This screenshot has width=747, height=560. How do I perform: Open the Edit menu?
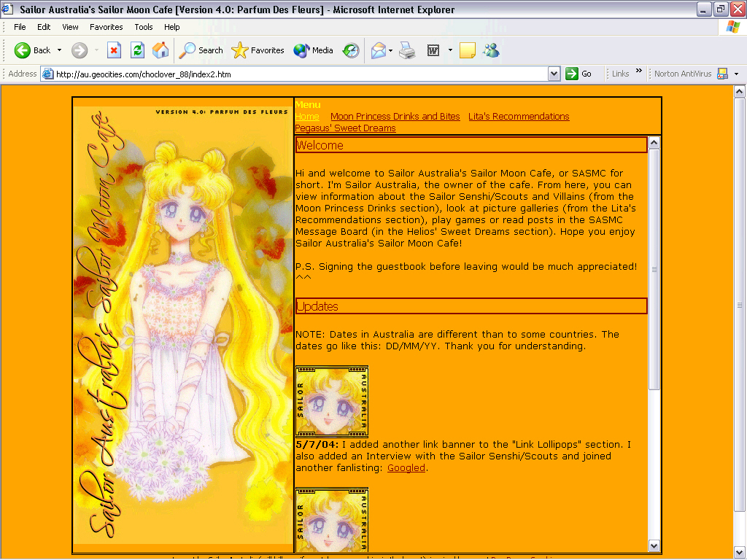(44, 27)
